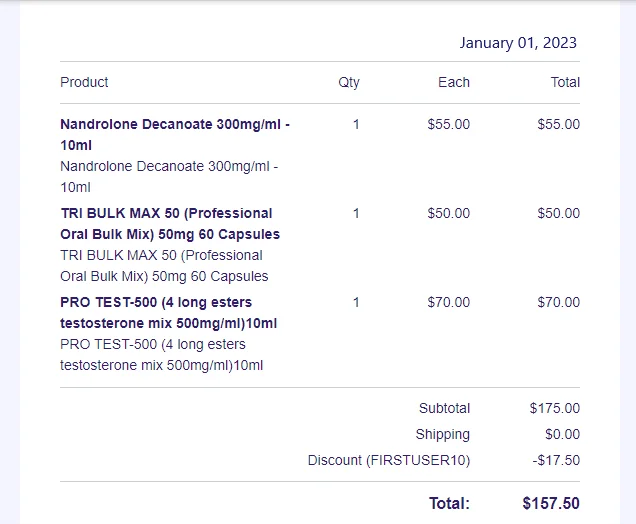
Task: Click the $55.00 line total for Nandrolone
Action: pos(559,124)
